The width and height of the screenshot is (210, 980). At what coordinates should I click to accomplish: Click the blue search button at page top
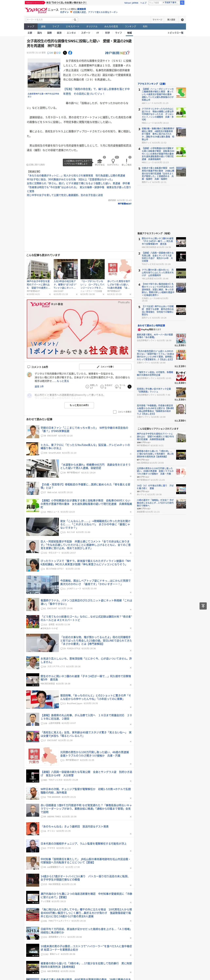pyautogui.click(x=182, y=3)
